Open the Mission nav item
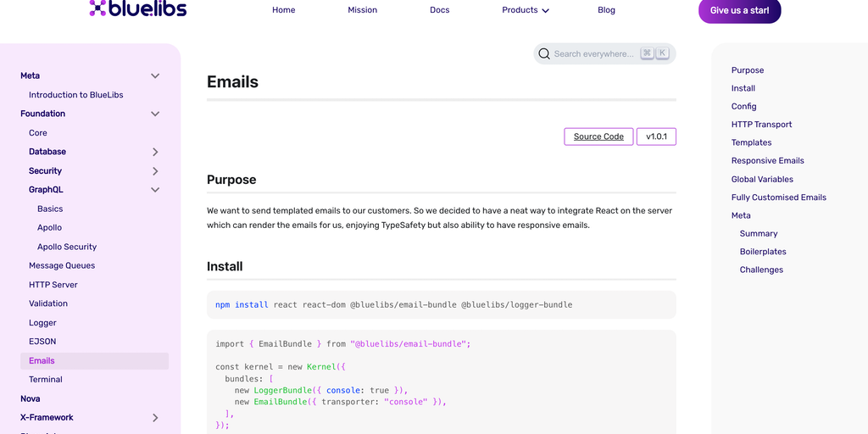Screen dimensions: 868x434 [x=363, y=10]
